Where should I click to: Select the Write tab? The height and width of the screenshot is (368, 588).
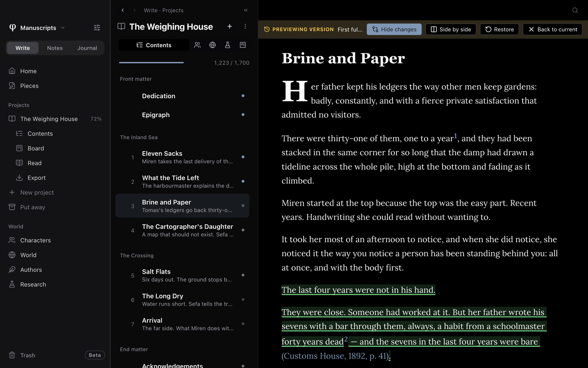pyautogui.click(x=23, y=48)
